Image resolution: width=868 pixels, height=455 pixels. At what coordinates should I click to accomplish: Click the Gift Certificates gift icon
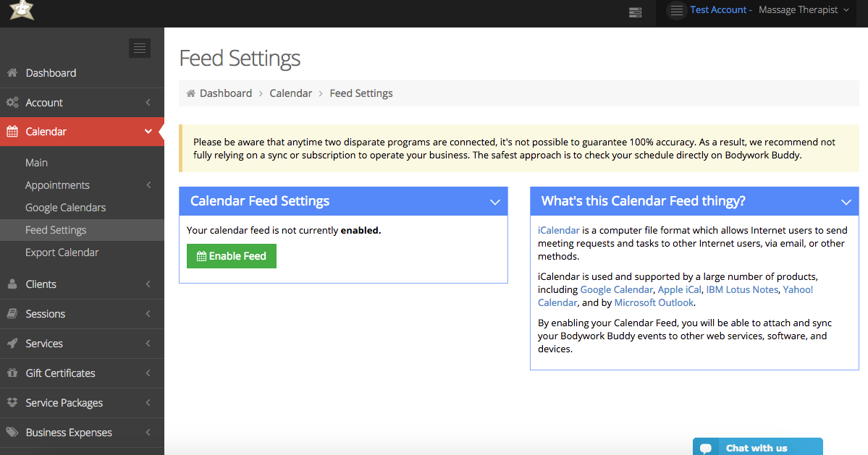12,373
